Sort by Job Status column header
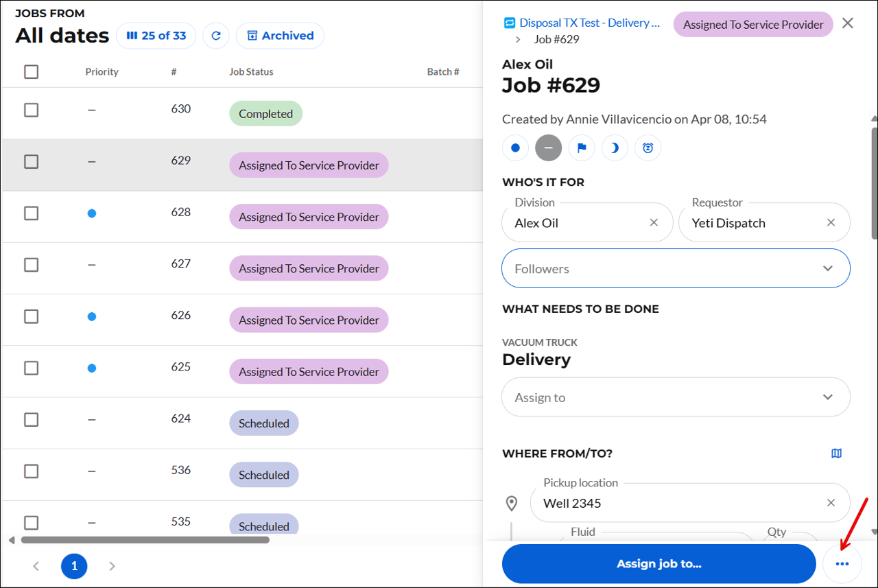 click(x=251, y=71)
